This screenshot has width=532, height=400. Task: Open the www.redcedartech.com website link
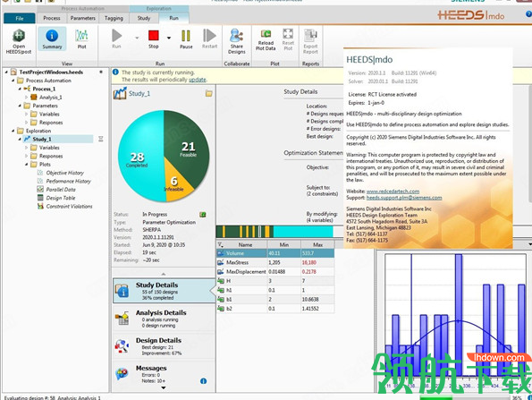(x=393, y=191)
